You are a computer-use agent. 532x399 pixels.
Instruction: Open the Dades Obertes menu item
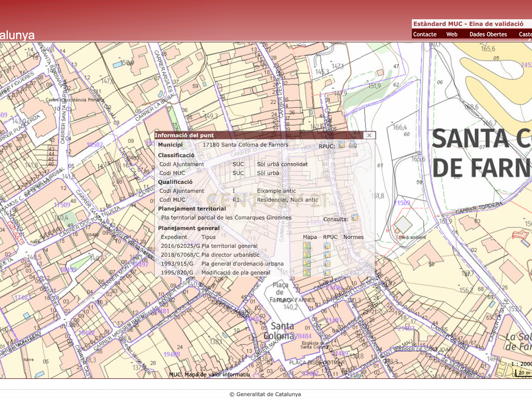(x=488, y=34)
